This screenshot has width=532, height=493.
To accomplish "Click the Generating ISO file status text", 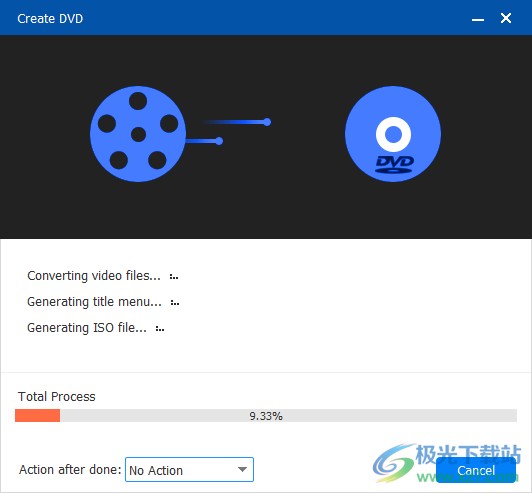I will coord(87,328).
